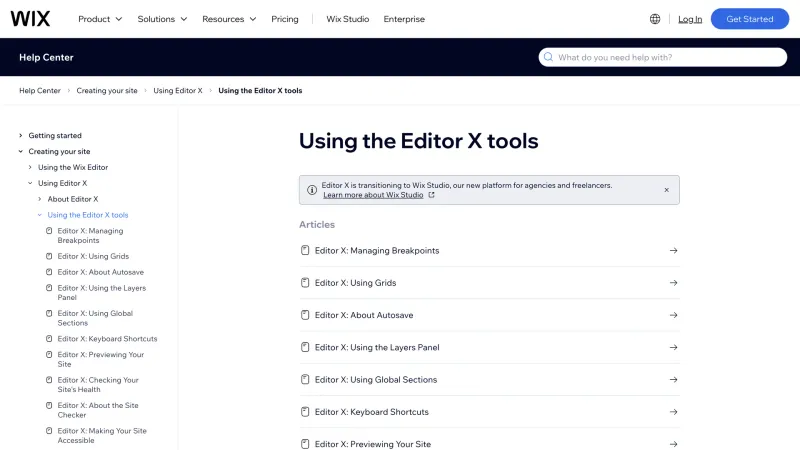
Task: Open the Solutions dropdown menu
Action: 162,19
